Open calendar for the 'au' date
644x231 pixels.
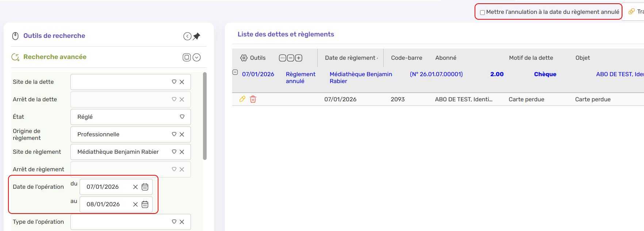145,204
